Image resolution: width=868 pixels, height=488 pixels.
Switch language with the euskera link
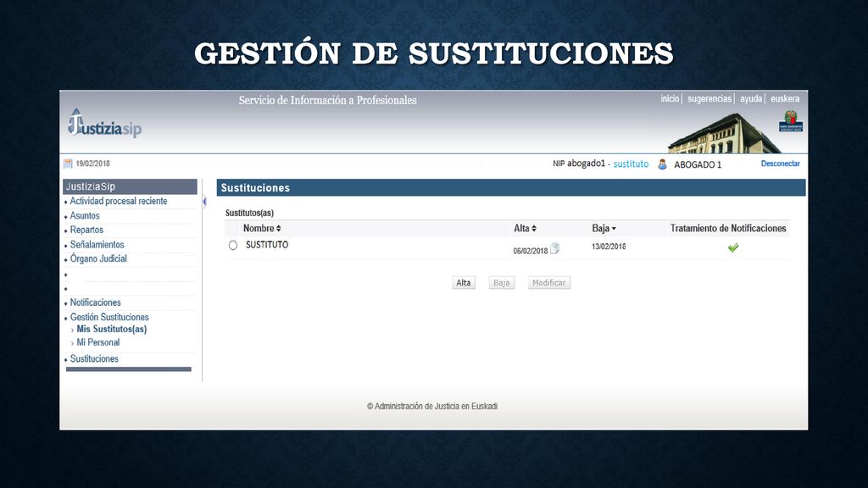click(x=785, y=98)
